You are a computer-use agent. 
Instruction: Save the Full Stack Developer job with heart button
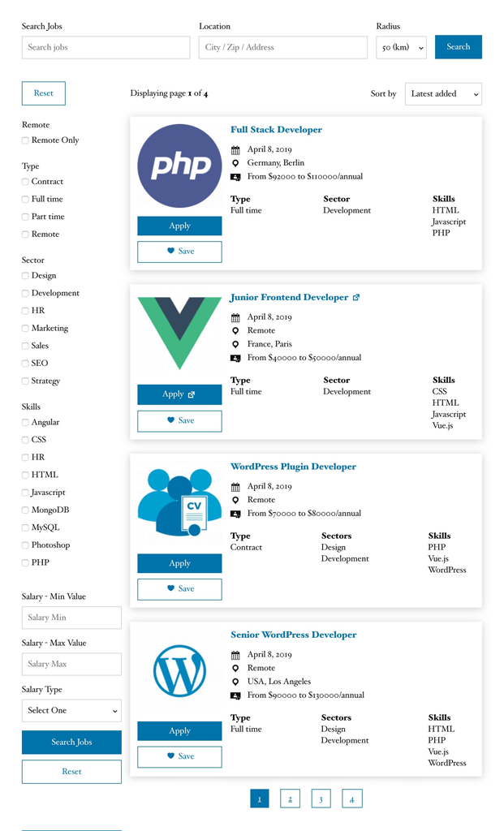click(179, 252)
